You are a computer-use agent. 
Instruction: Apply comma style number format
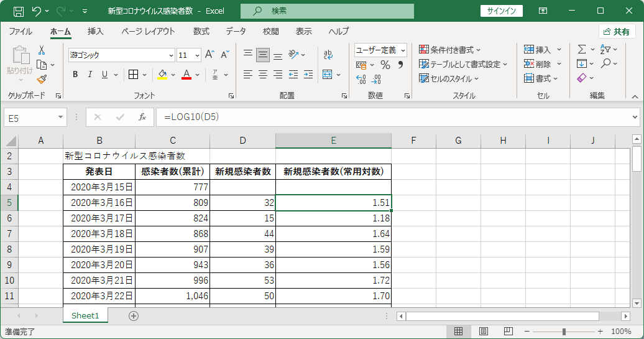400,65
